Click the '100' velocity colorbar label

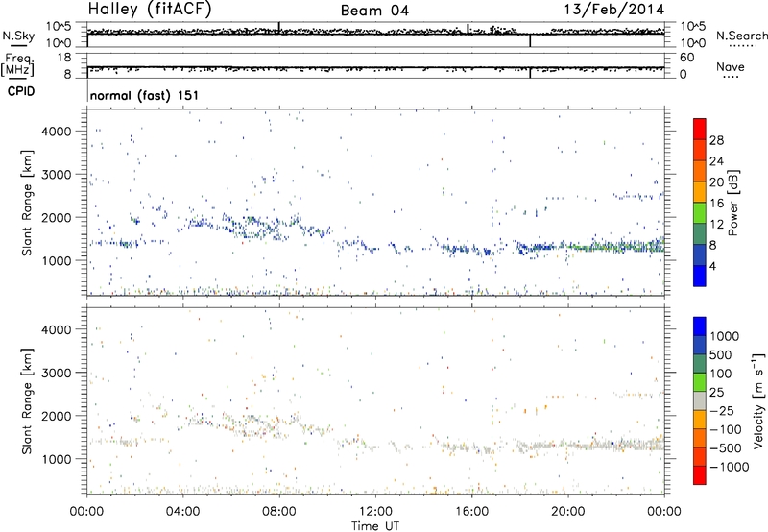(721, 374)
